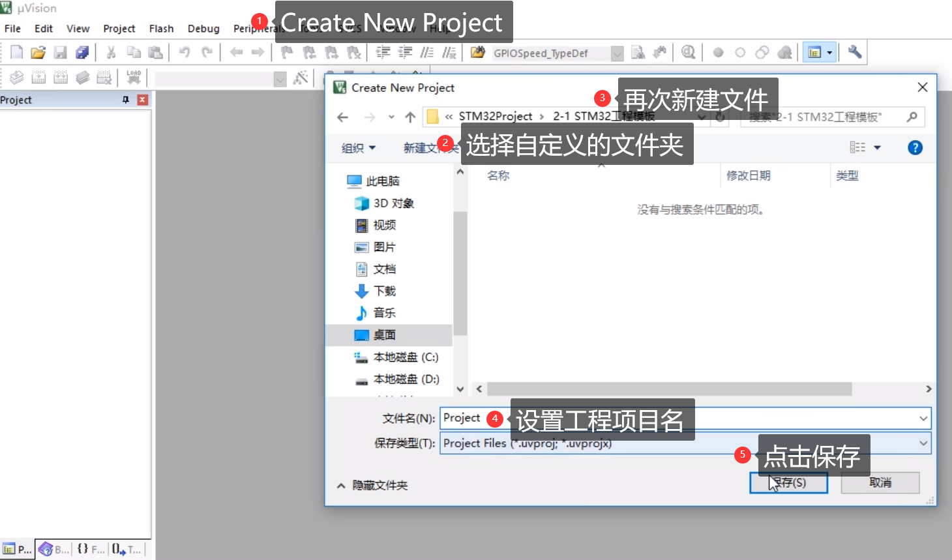Open the Project menu
The width and height of the screenshot is (952, 560).
(119, 29)
